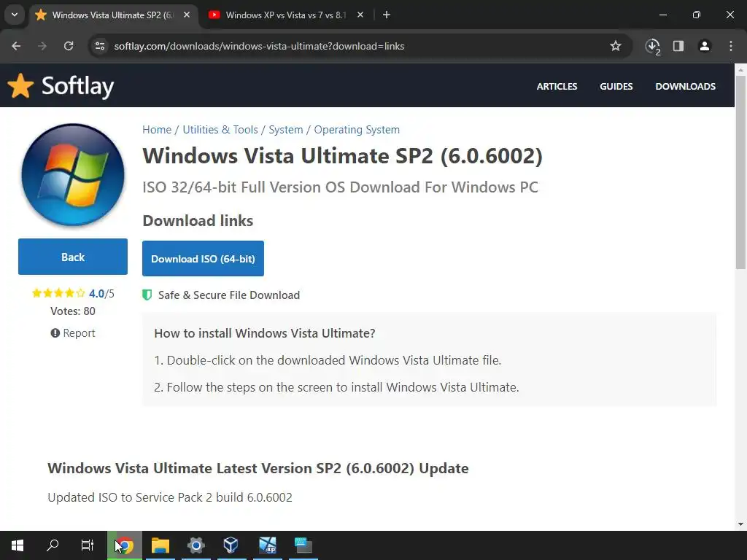
Task: Click 'Updated ISO to Service Pack 2' text
Action: point(169,497)
